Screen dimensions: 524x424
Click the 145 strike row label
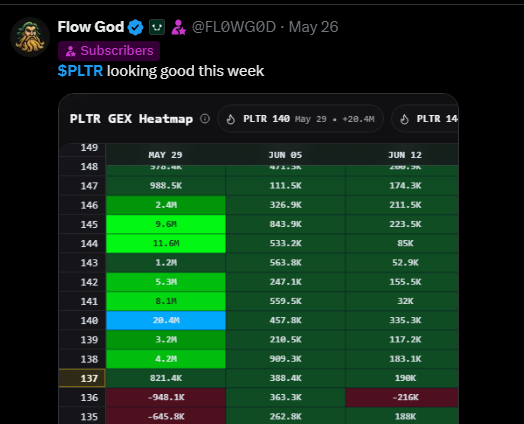[x=82, y=224]
